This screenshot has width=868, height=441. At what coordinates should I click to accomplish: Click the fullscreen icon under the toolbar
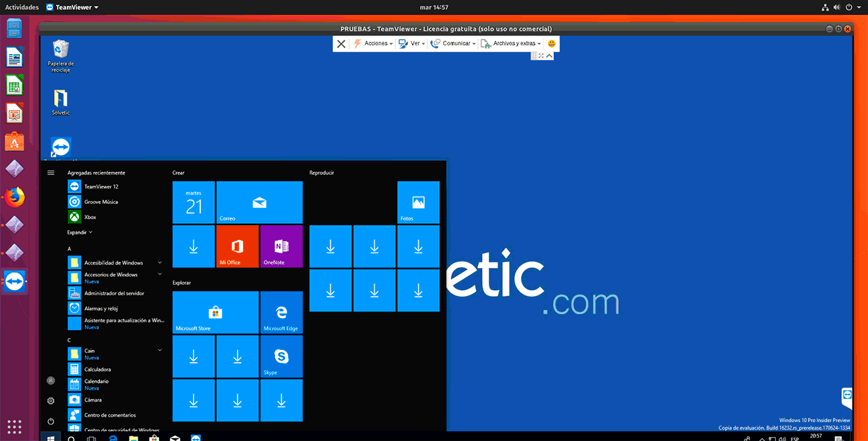tap(541, 56)
